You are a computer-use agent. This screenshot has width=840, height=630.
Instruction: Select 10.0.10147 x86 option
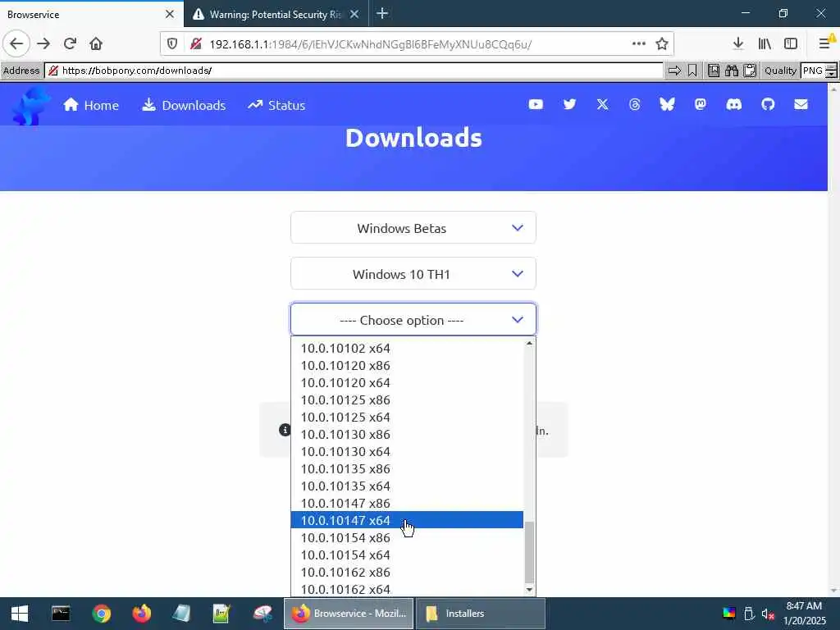(x=407, y=503)
